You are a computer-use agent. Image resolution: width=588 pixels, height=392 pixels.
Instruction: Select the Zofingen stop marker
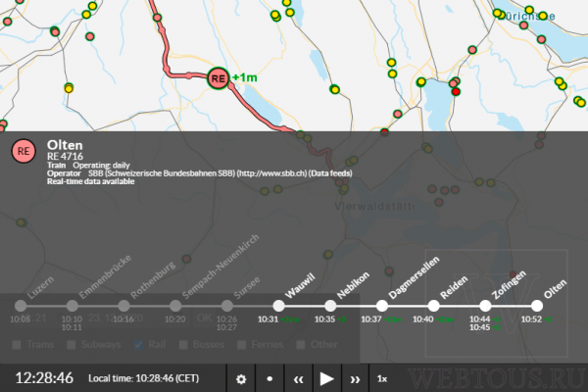485,306
